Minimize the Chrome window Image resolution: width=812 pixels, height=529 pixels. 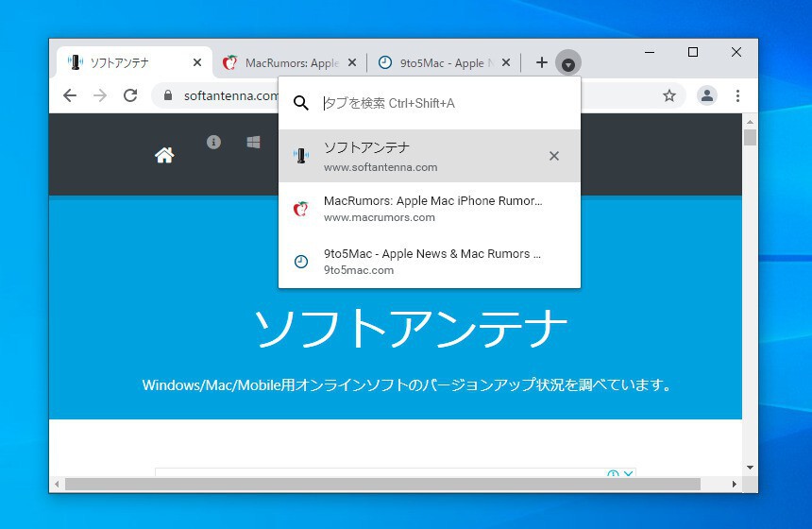[x=650, y=52]
